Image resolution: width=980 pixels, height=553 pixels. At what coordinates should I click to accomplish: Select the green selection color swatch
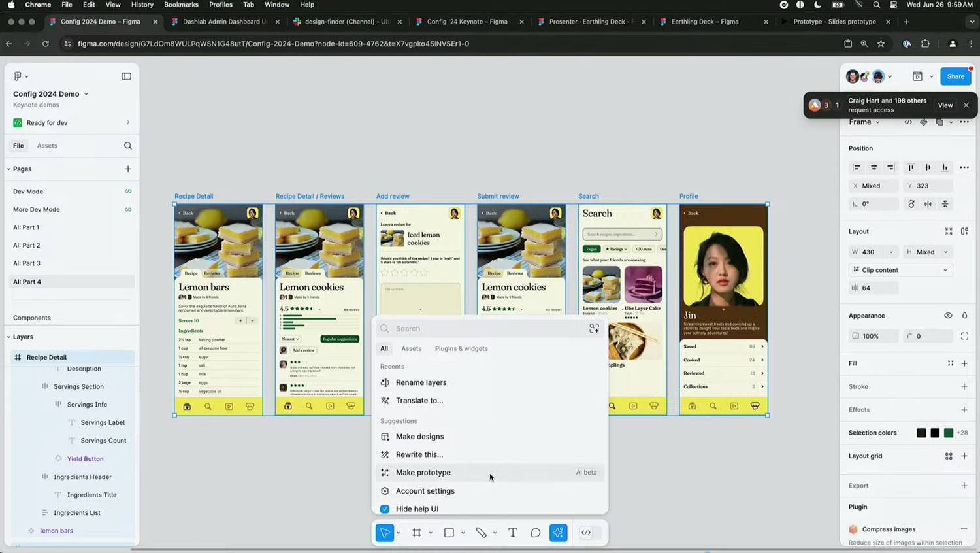point(949,433)
